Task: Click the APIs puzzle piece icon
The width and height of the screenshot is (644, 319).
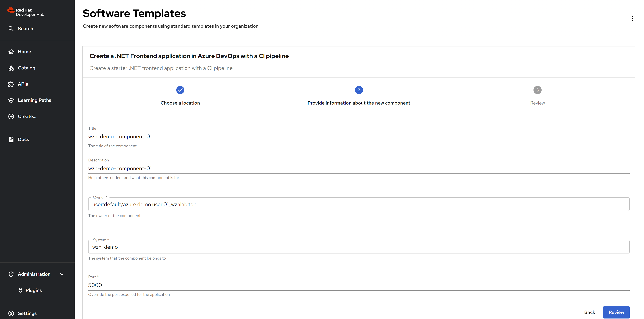Action: [11, 84]
